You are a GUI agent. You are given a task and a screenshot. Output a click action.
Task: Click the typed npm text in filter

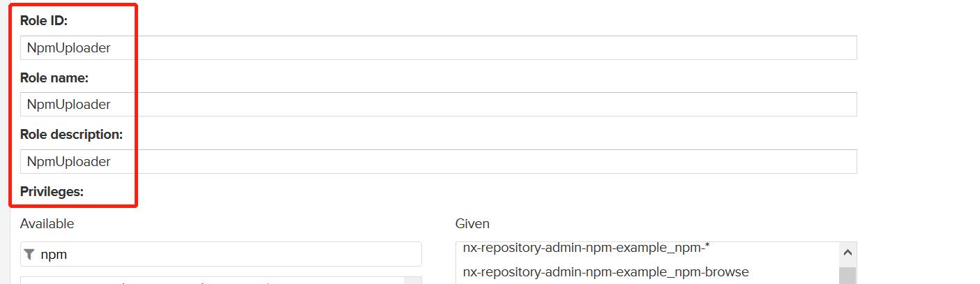point(54,255)
